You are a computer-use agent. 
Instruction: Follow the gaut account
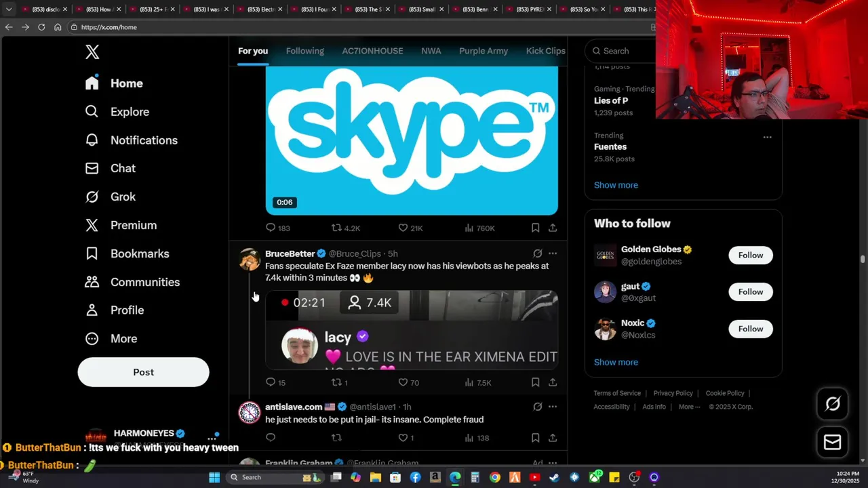(751, 291)
